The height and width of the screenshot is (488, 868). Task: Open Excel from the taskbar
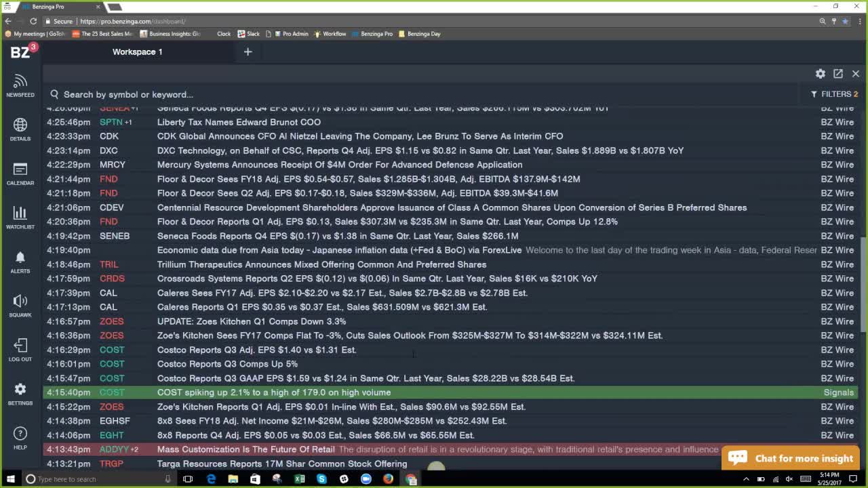tap(299, 479)
